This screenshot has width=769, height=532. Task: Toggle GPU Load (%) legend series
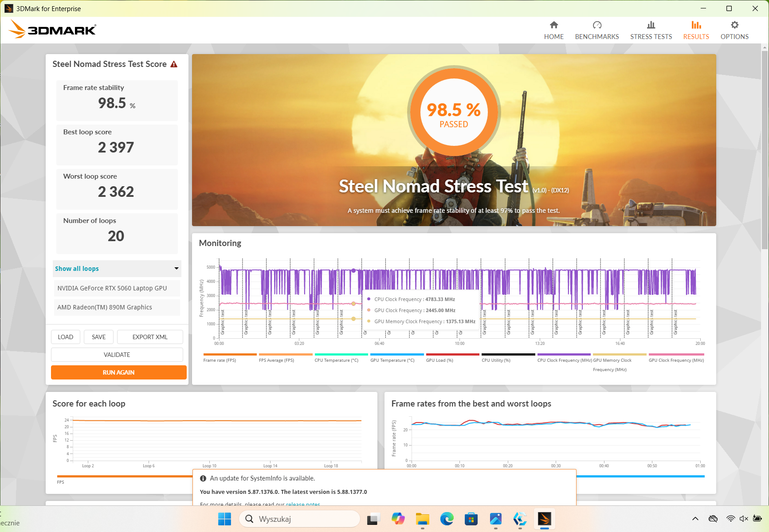click(452, 358)
